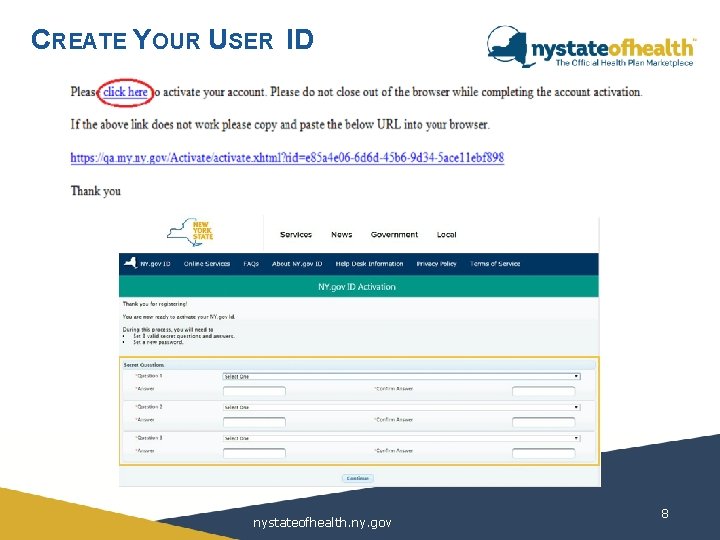Open Terms of Service page
The height and width of the screenshot is (540, 720).
click(495, 264)
